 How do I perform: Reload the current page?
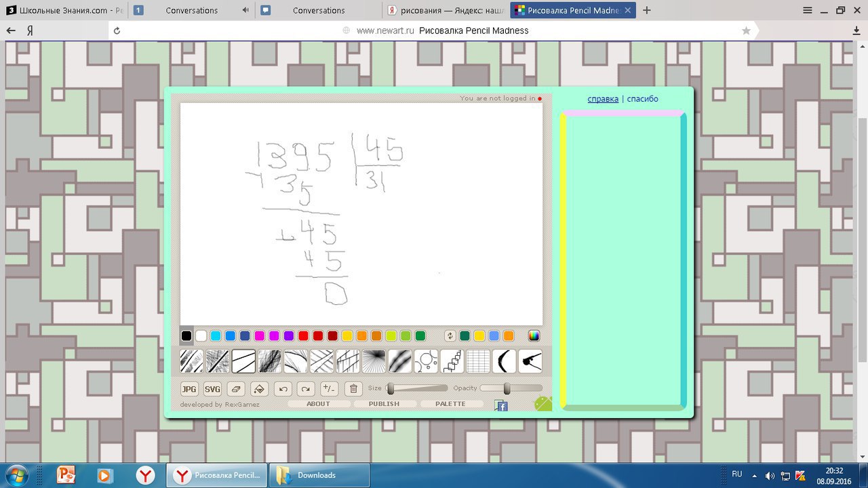click(117, 30)
